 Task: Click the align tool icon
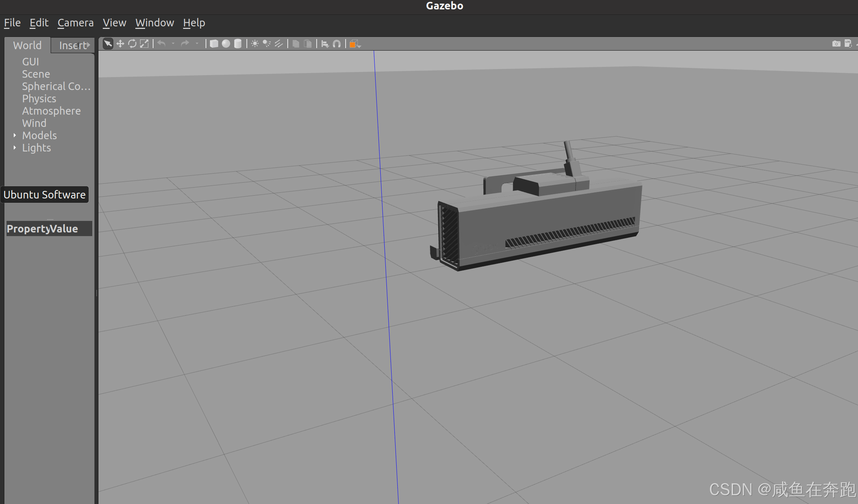[x=325, y=44]
